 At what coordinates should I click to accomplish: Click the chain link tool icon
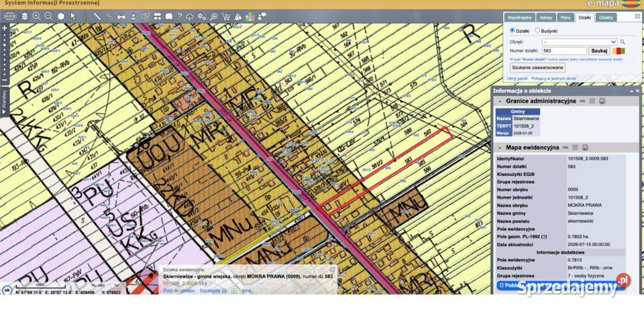click(109, 16)
